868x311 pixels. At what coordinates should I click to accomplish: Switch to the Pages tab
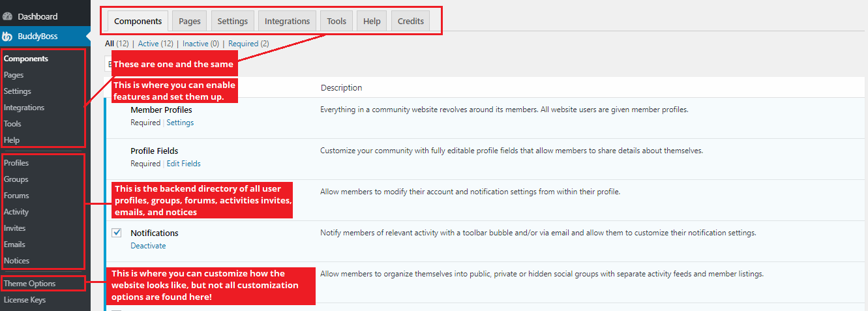(x=190, y=21)
